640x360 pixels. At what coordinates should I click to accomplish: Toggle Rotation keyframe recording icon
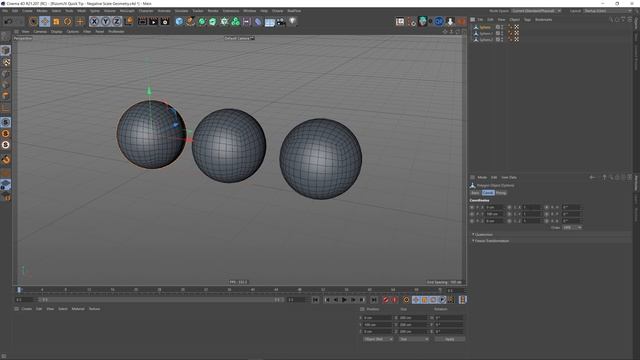pos(433,300)
